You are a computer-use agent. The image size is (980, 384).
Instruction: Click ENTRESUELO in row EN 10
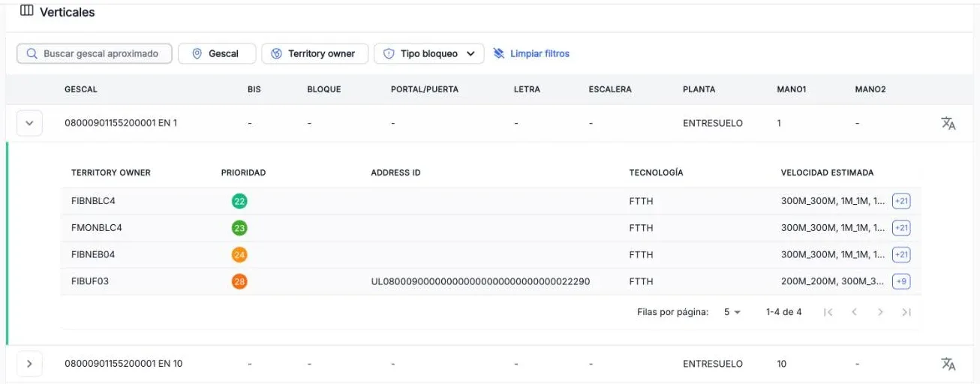(713, 364)
